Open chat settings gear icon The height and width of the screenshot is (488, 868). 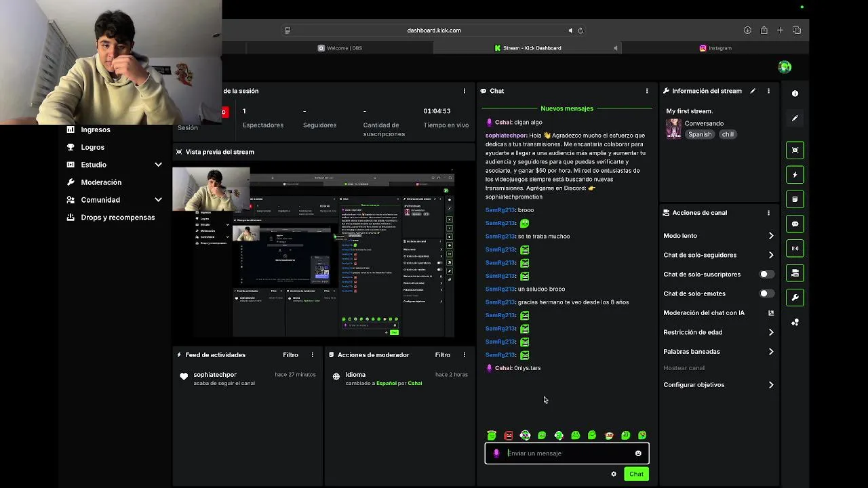click(614, 474)
